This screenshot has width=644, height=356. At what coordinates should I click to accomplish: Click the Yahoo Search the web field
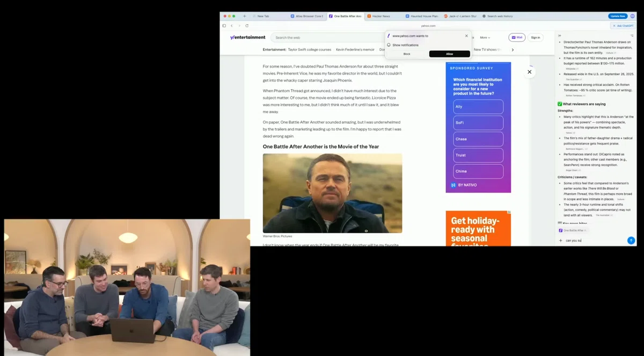click(327, 38)
